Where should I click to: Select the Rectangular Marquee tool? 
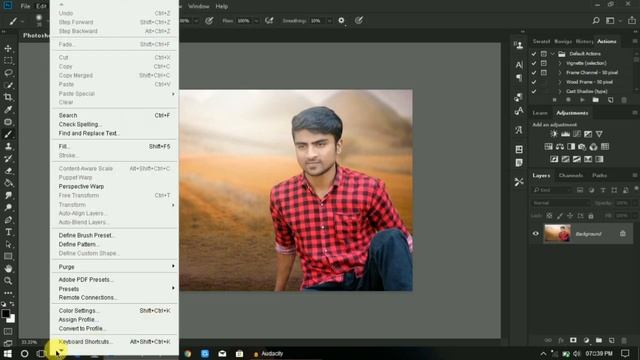(x=8, y=61)
